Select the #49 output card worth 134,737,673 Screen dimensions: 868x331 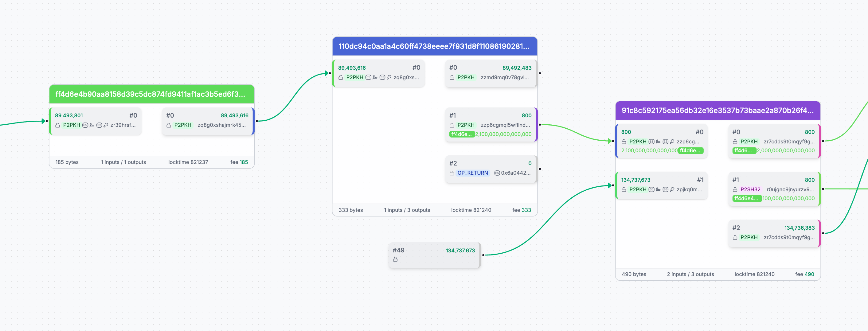tap(434, 255)
